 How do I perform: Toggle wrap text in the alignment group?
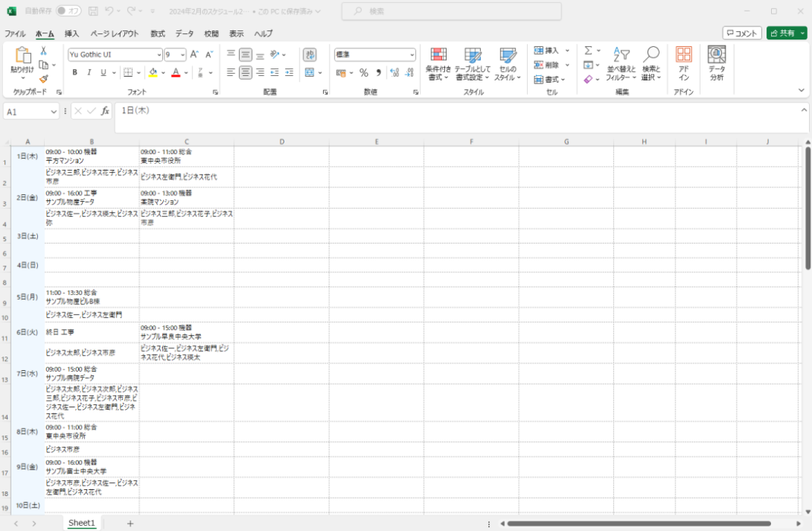click(x=309, y=55)
